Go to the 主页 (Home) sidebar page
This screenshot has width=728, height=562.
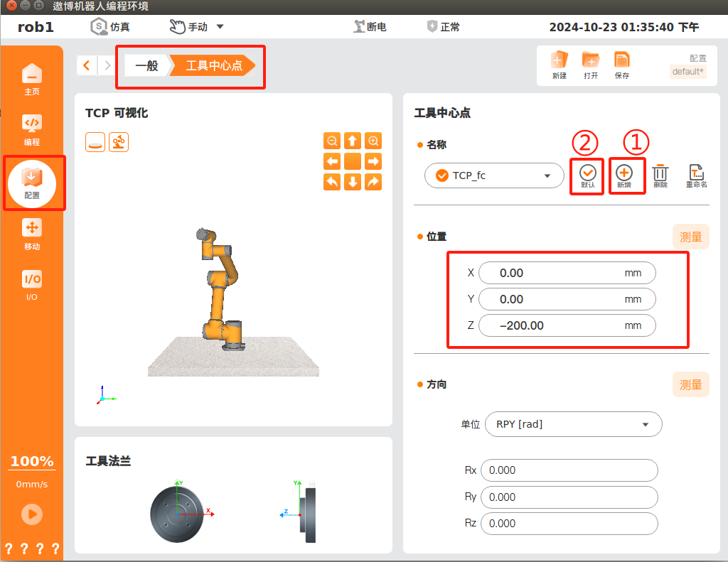pos(32,79)
